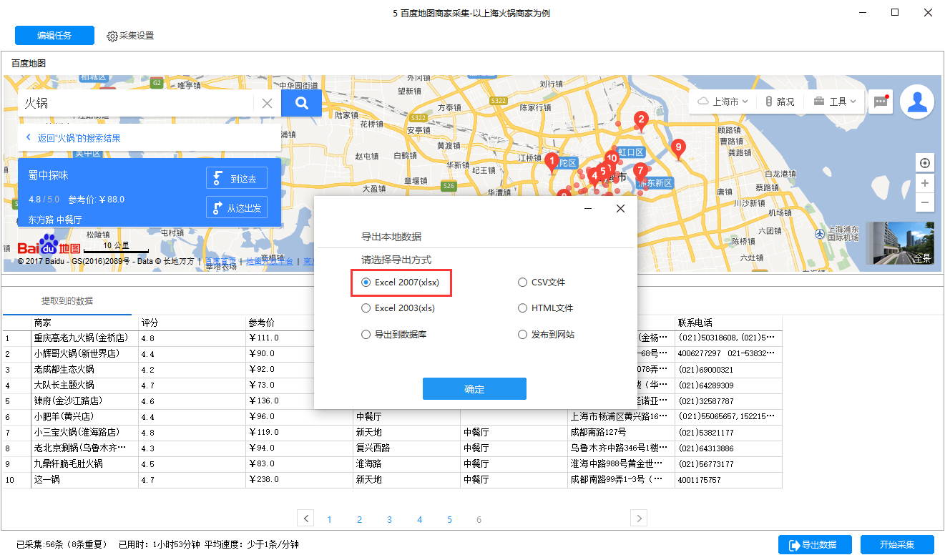
Task: Maximize the main application window
Action: point(895,12)
